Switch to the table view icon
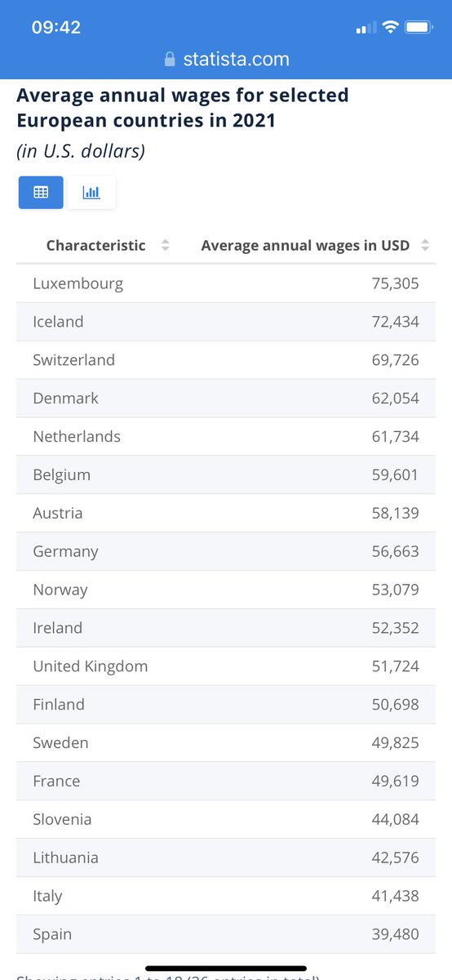Screen dimensions: 452x980 click(41, 193)
